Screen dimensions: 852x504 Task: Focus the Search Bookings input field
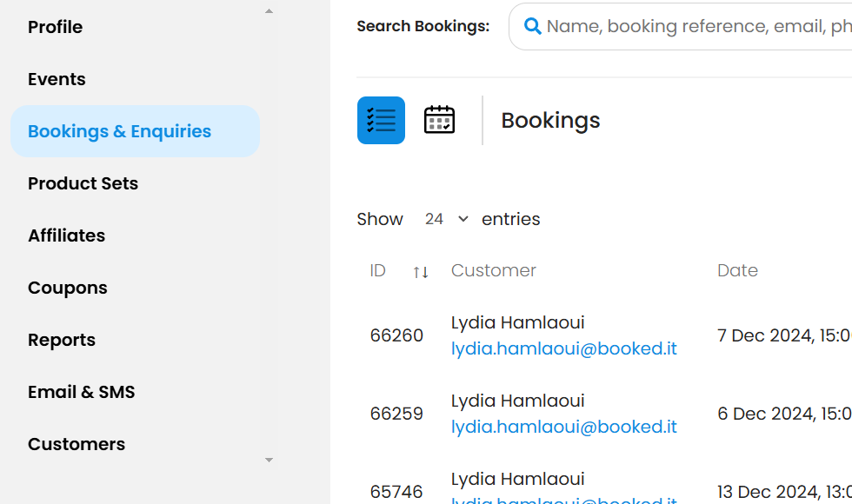pos(696,26)
